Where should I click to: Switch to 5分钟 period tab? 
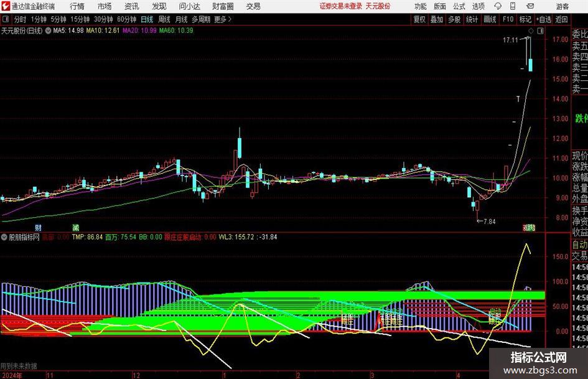pyautogui.click(x=58, y=19)
